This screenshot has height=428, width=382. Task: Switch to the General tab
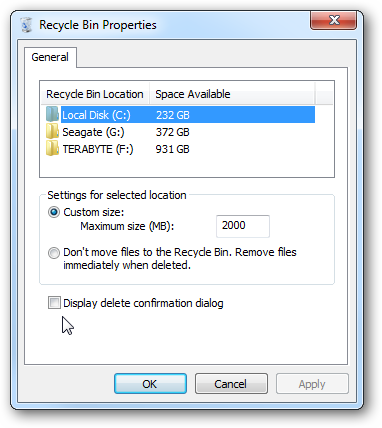coord(50,57)
